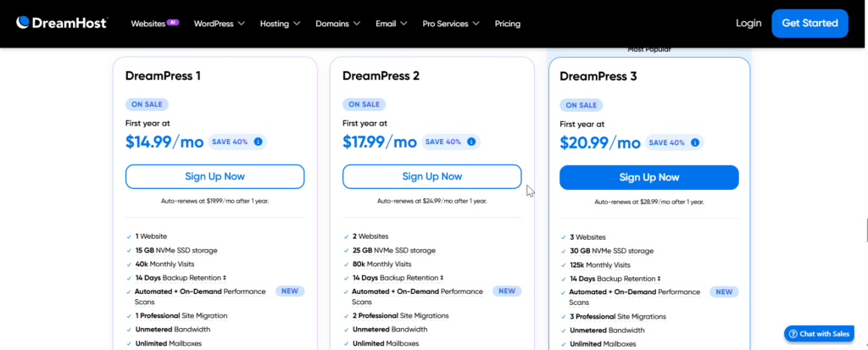868x350 pixels.
Task: Click '2 Websites' feature in DreamPress 2
Action: pos(370,236)
